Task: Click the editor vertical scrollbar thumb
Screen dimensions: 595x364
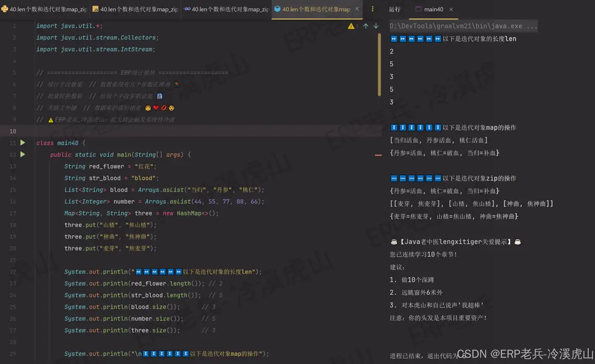Action: 379,65
